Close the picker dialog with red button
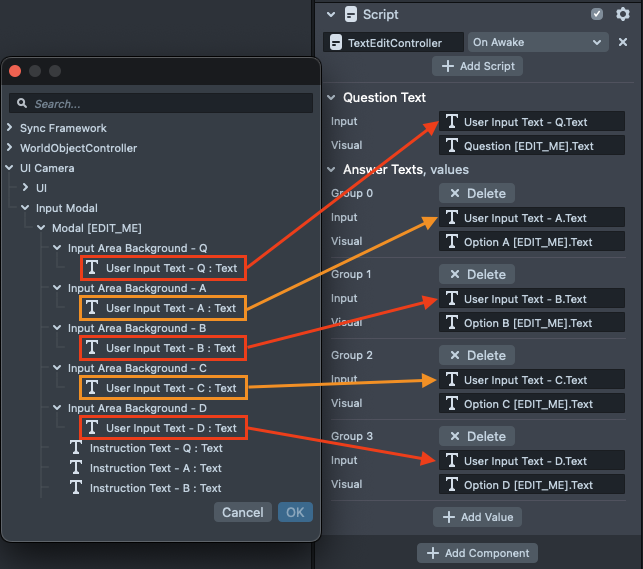643x569 pixels. [15, 71]
